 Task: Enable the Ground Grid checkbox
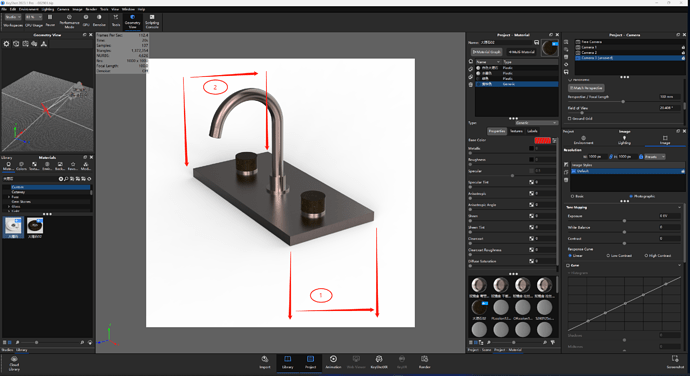click(x=569, y=118)
